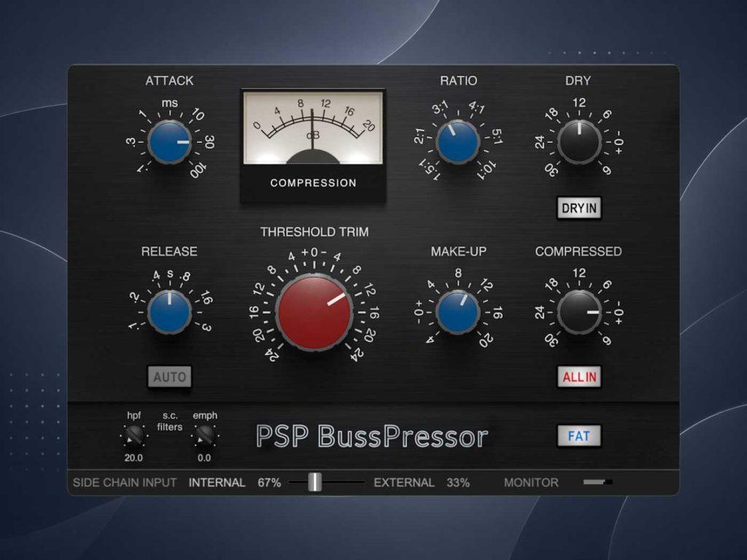Click the SIDE CHAIN INPUT label

click(125, 483)
